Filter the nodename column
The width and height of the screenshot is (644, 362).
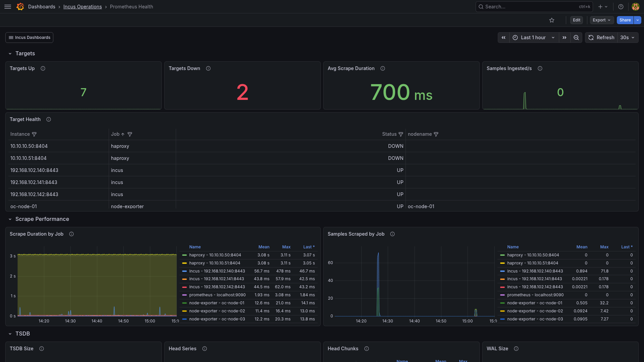coord(436,134)
